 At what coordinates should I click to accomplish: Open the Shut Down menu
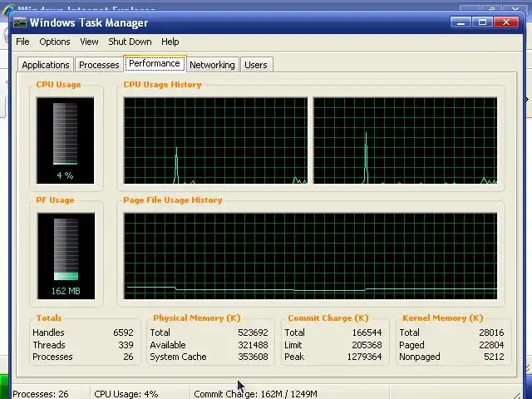click(x=130, y=42)
